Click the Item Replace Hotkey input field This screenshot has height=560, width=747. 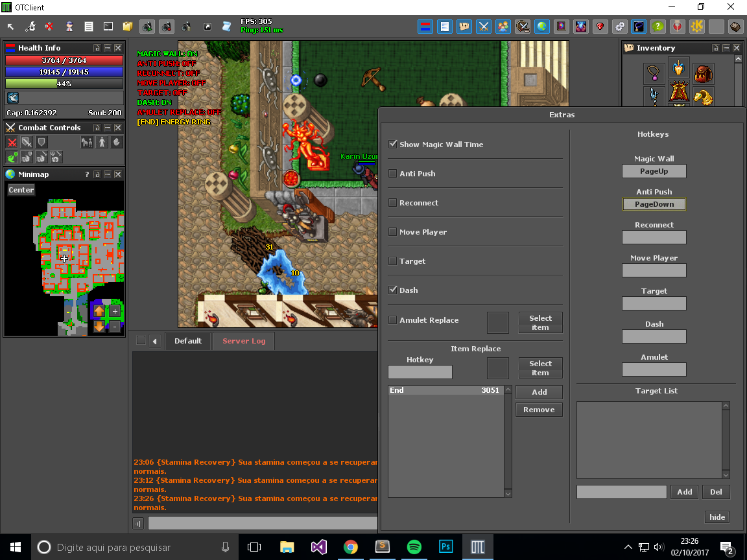pos(420,372)
